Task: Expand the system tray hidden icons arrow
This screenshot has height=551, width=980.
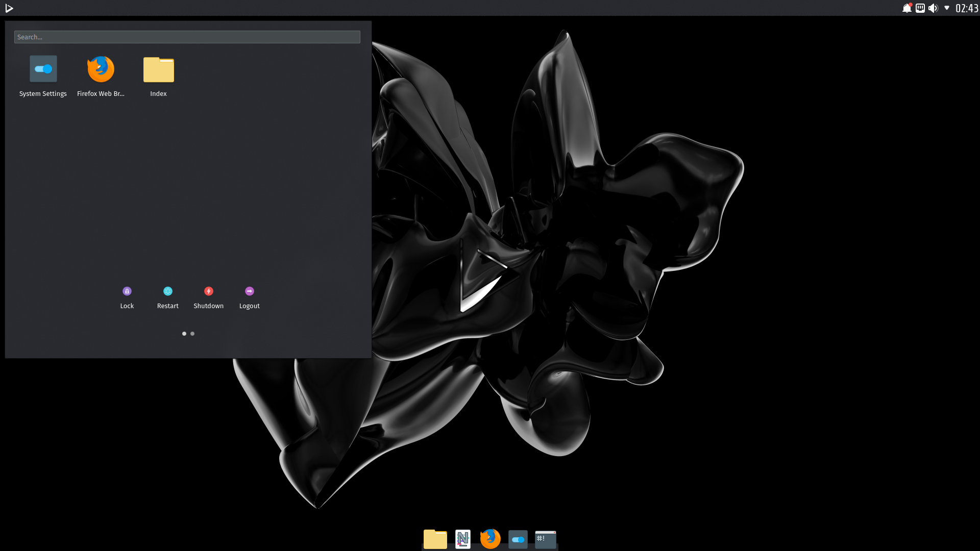Action: tap(947, 8)
